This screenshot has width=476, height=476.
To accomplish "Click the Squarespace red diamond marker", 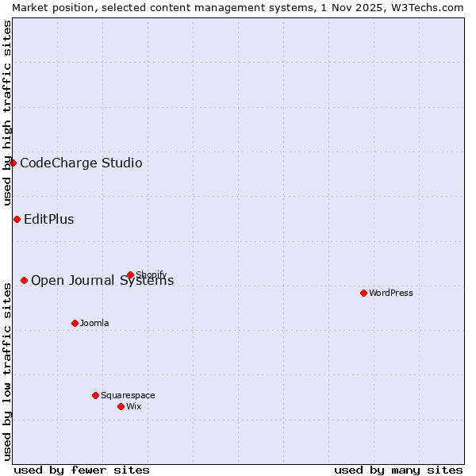I will [x=96, y=396].
